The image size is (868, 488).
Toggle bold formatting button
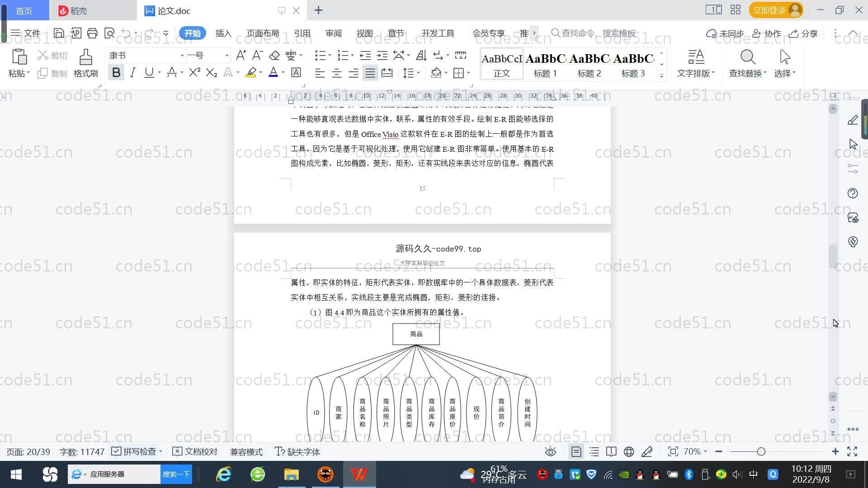pyautogui.click(x=116, y=73)
